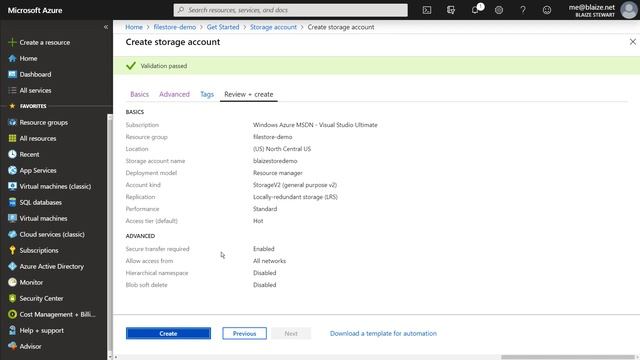
Task: Click Download a template for automation
Action: pos(383,333)
